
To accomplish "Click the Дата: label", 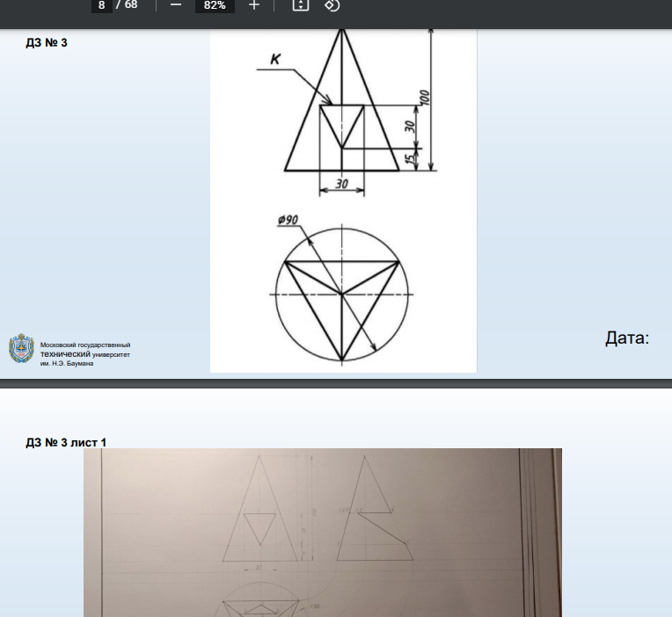I will click(627, 338).
